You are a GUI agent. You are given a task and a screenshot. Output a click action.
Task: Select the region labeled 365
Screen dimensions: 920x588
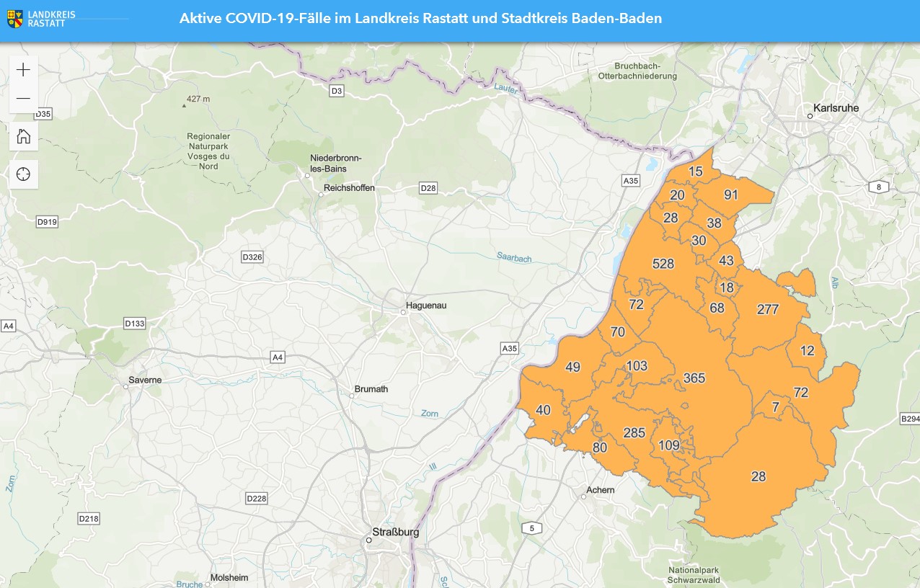(x=694, y=378)
